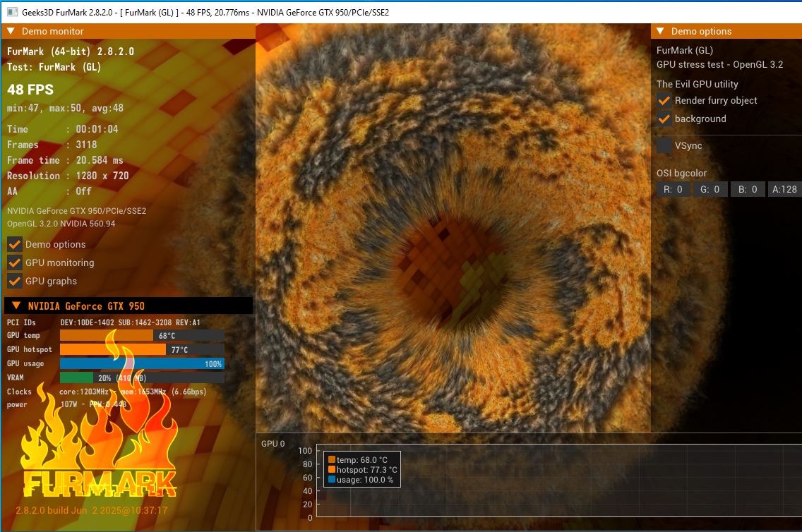This screenshot has width=802, height=532.
Task: Click the GPU temp 68°C bar
Action: coord(142,336)
